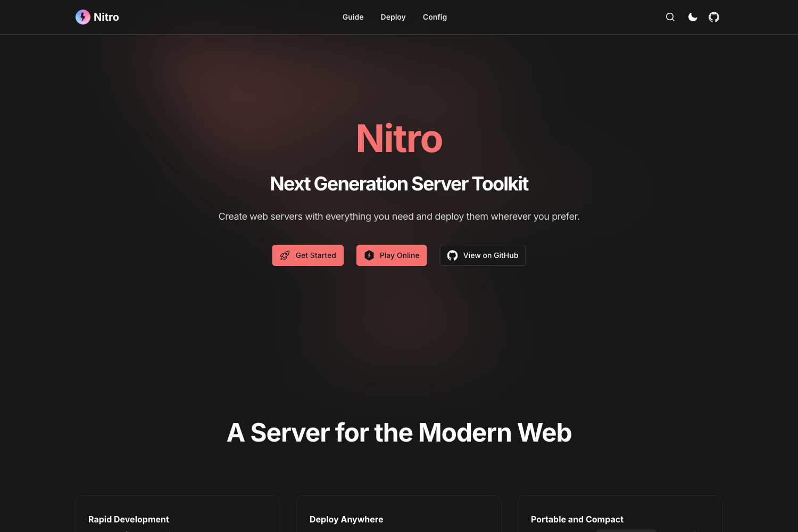Click the Nitro hero heading
Screen dimensions: 798x532
[399, 138]
